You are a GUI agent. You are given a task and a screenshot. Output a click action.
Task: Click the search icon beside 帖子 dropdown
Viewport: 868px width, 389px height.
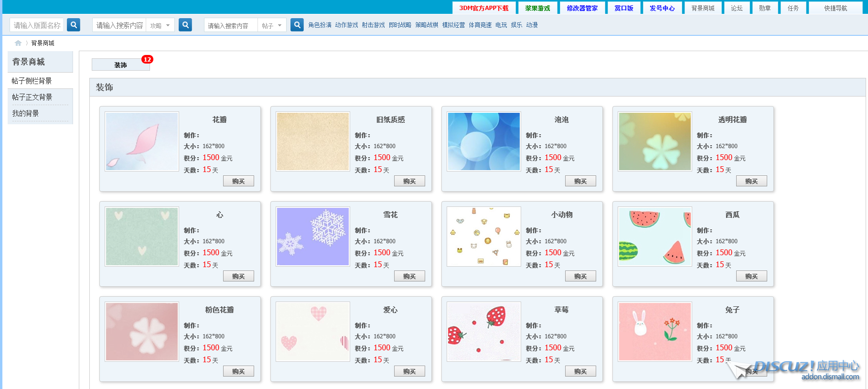pos(297,25)
